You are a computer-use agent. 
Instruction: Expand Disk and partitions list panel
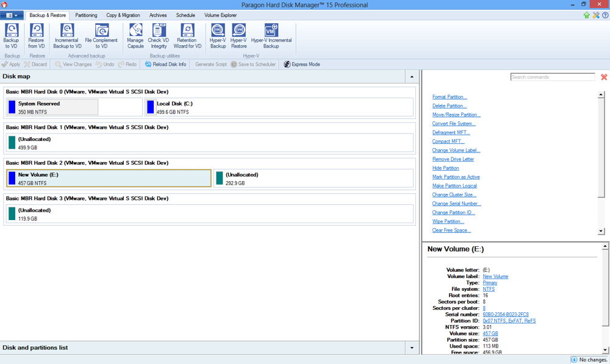coord(412,348)
